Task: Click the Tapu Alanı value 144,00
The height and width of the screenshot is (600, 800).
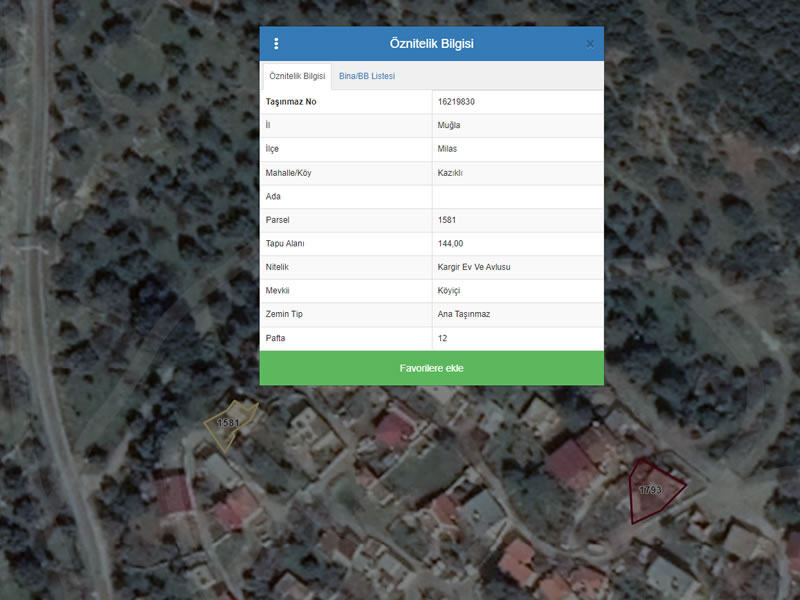Action: pyautogui.click(x=451, y=244)
